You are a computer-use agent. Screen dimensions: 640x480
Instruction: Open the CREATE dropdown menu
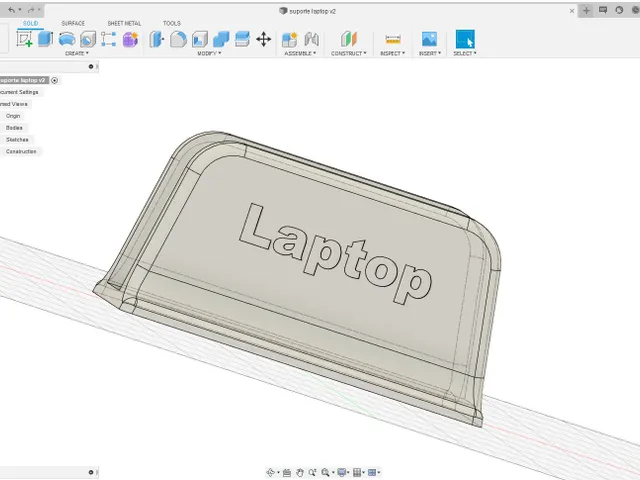tap(77, 53)
